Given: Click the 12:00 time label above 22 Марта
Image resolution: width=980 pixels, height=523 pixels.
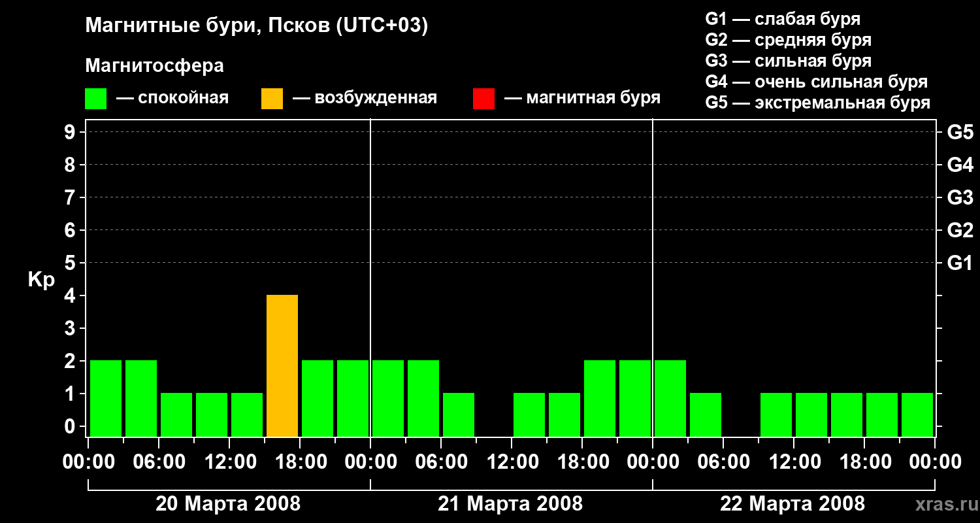Looking at the screenshot, I should 794,462.
